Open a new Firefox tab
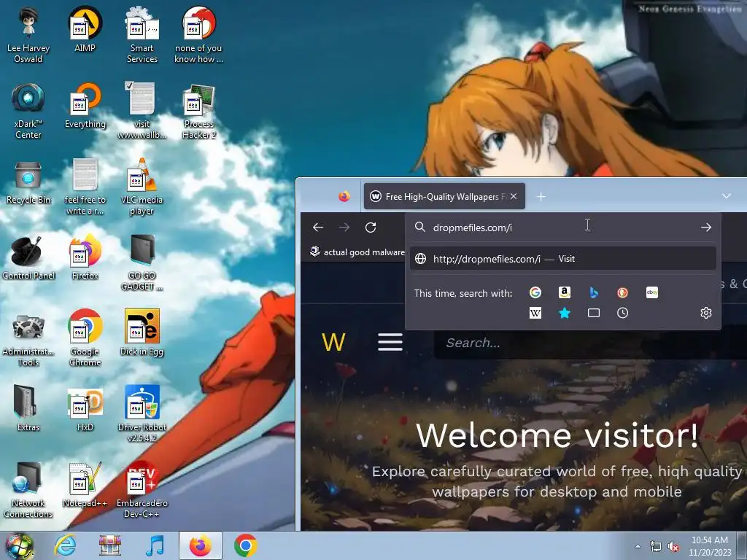The width and height of the screenshot is (747, 560). (541, 196)
